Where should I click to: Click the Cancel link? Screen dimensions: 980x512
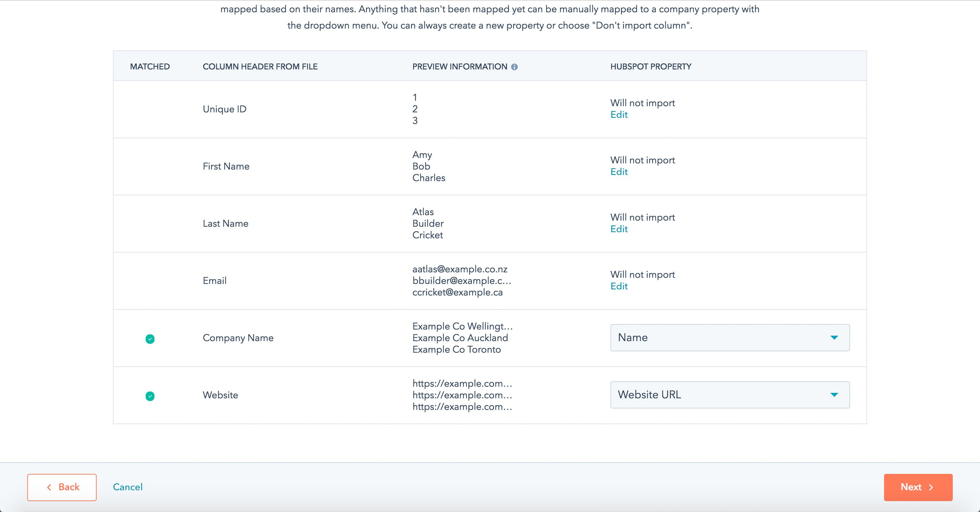[x=128, y=487]
